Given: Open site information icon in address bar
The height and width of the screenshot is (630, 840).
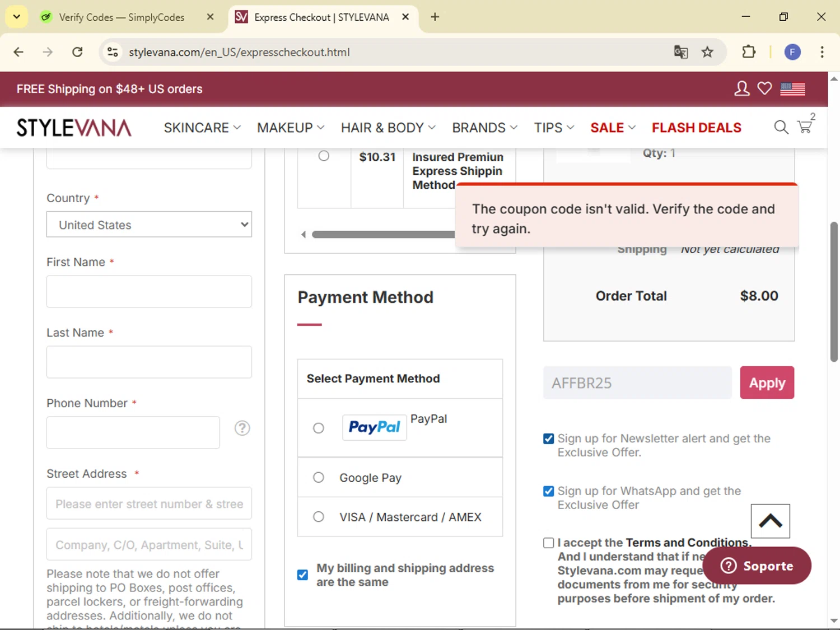Looking at the screenshot, I should pos(113,52).
